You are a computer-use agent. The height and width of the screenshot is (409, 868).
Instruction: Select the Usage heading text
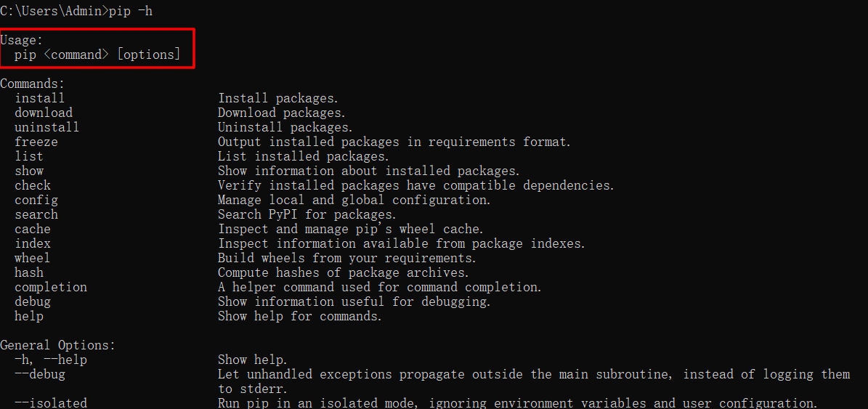tap(22, 41)
